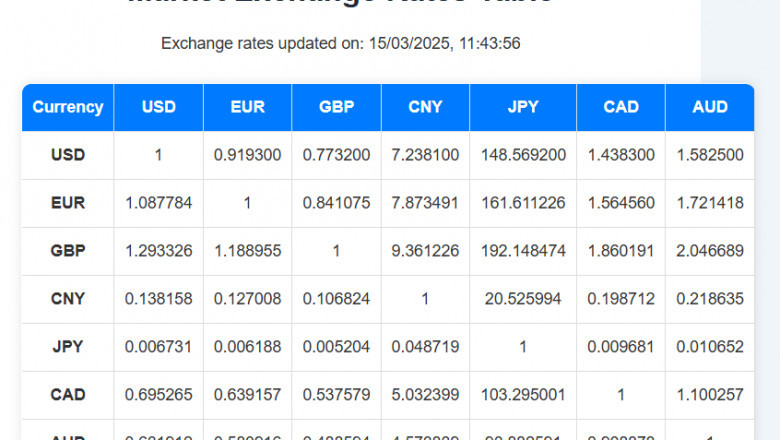The image size is (780, 440).
Task: Pick the cell reading 1.721418
Action: (x=710, y=203)
